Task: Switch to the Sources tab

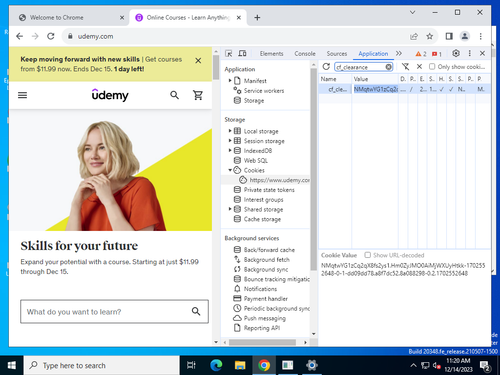Action: pos(337,54)
